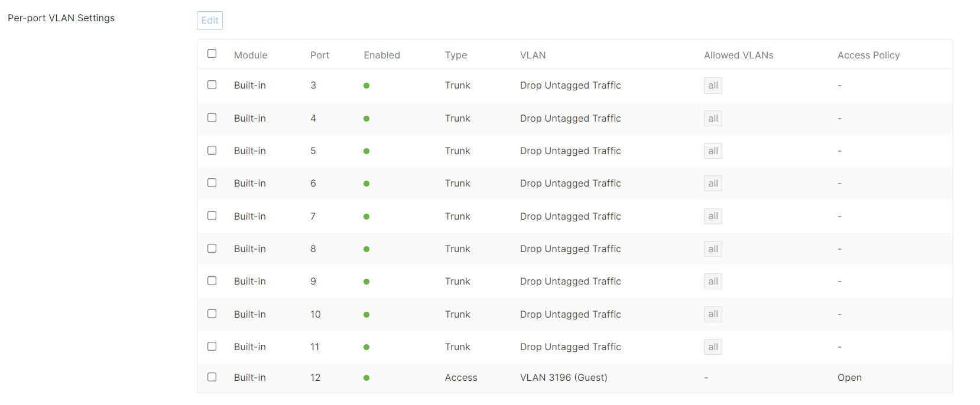Click the green status dot for port 7

[366, 216]
